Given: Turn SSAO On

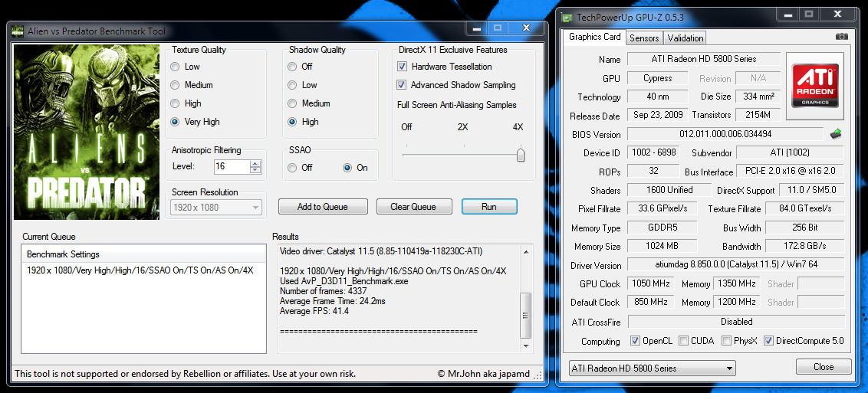Looking at the screenshot, I should pyautogui.click(x=347, y=168).
